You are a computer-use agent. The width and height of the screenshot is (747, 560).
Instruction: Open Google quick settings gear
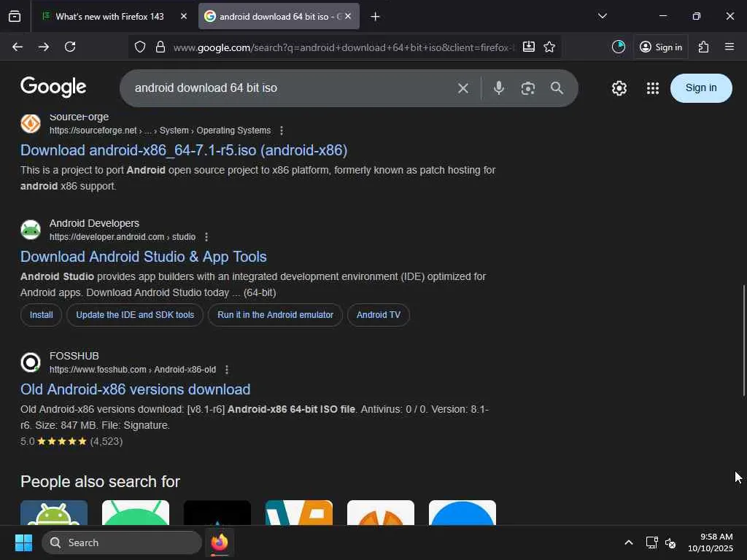(x=619, y=88)
